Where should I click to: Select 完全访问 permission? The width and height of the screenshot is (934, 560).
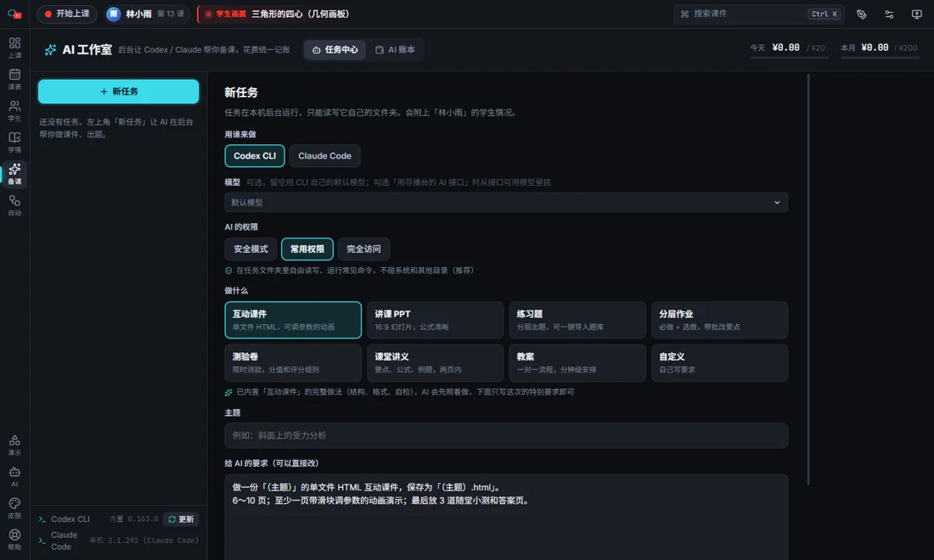pyautogui.click(x=363, y=249)
